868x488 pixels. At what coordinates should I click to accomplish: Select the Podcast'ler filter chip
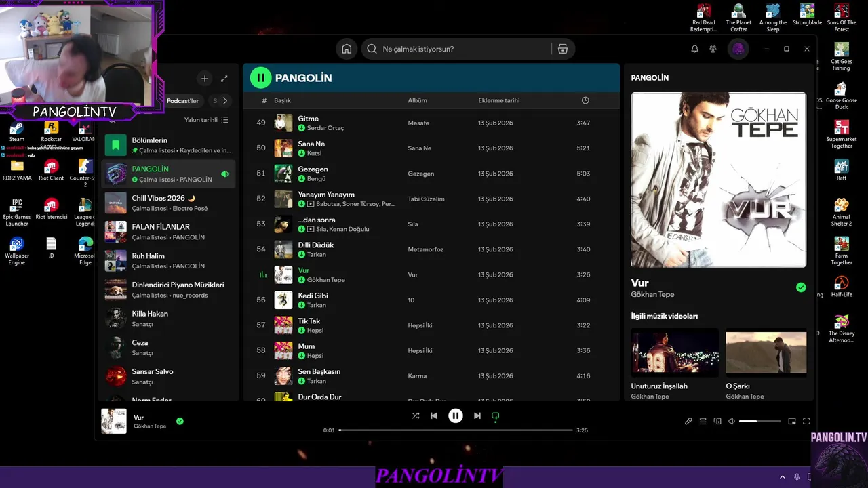(x=183, y=100)
